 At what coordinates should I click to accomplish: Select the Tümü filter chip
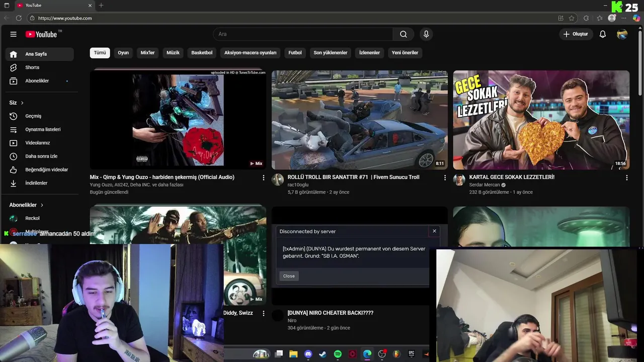coord(100,53)
